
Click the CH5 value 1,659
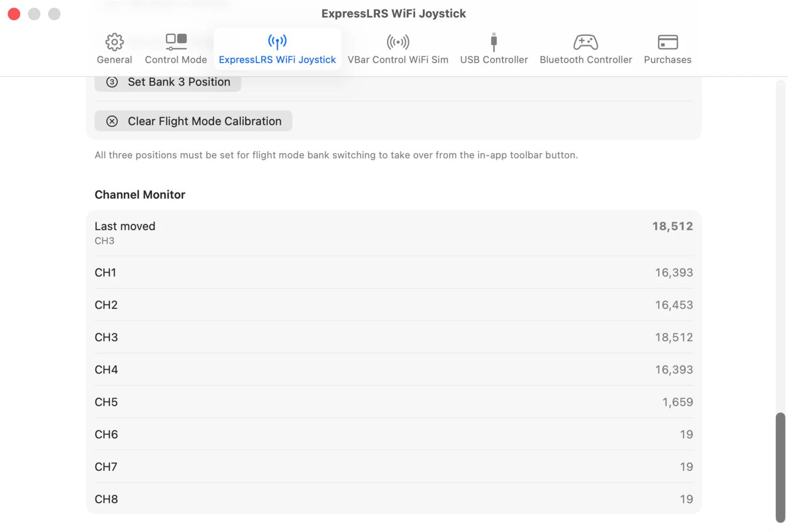click(x=678, y=402)
